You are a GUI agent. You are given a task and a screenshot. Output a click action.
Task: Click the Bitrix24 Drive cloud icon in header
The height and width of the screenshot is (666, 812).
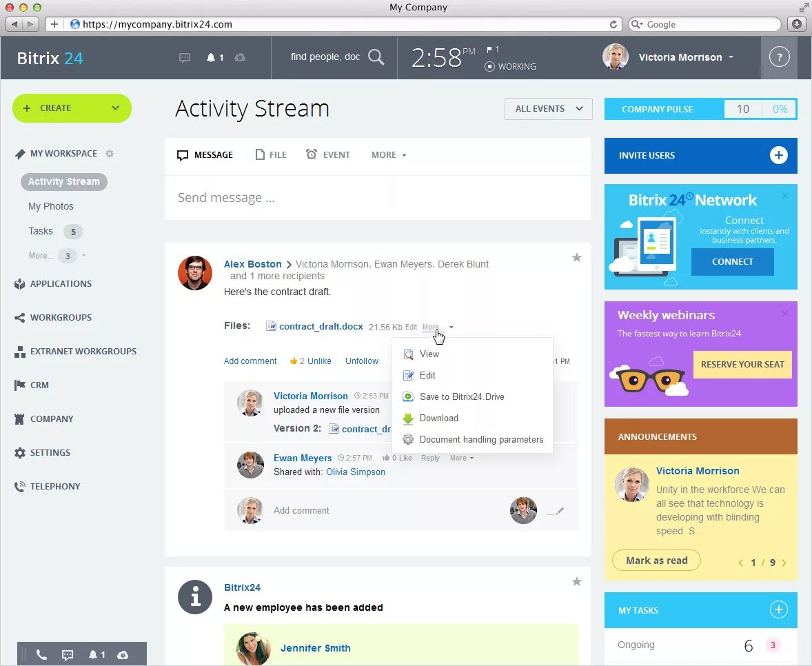(240, 57)
